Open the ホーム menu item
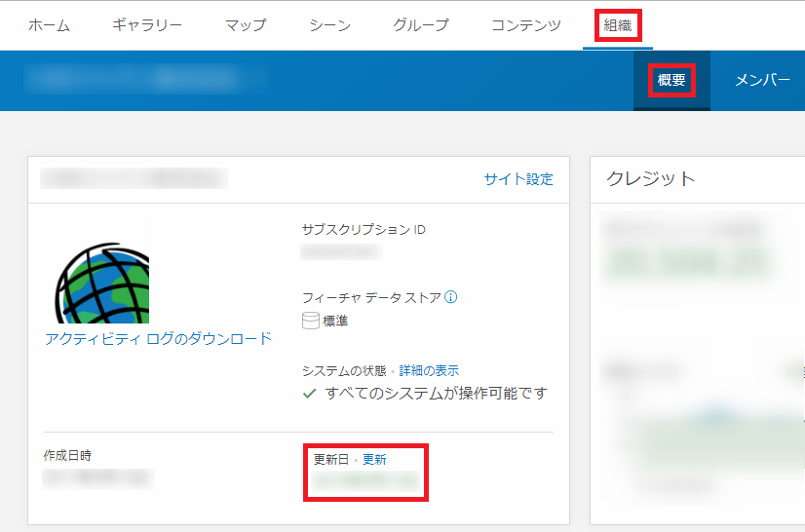This screenshot has height=532, width=805. click(49, 25)
